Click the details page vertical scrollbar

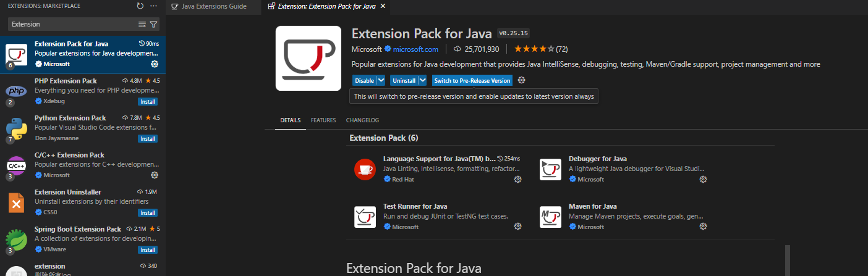click(x=788, y=260)
